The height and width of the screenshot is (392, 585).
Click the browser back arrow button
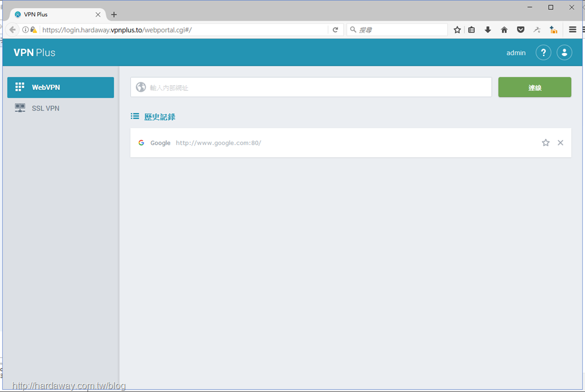click(x=13, y=30)
